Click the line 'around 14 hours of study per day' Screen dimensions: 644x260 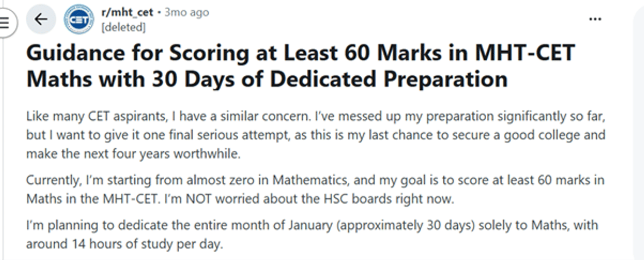click(x=123, y=244)
